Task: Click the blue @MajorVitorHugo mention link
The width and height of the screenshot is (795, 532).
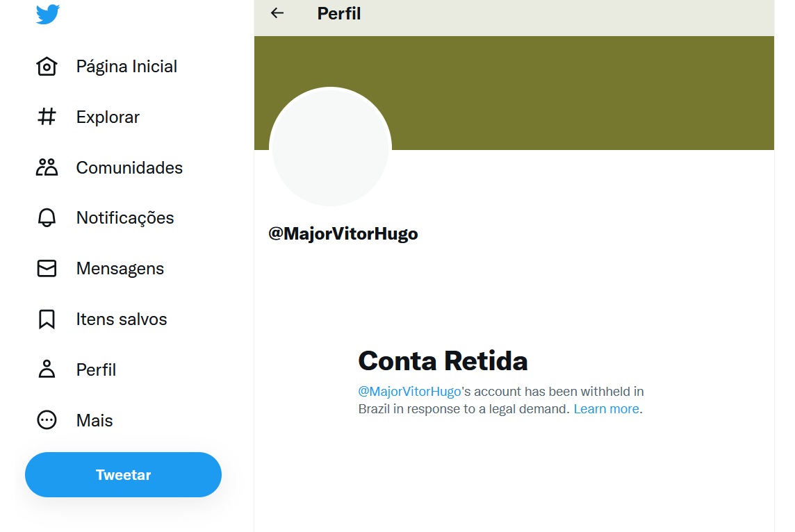Action: coord(409,392)
